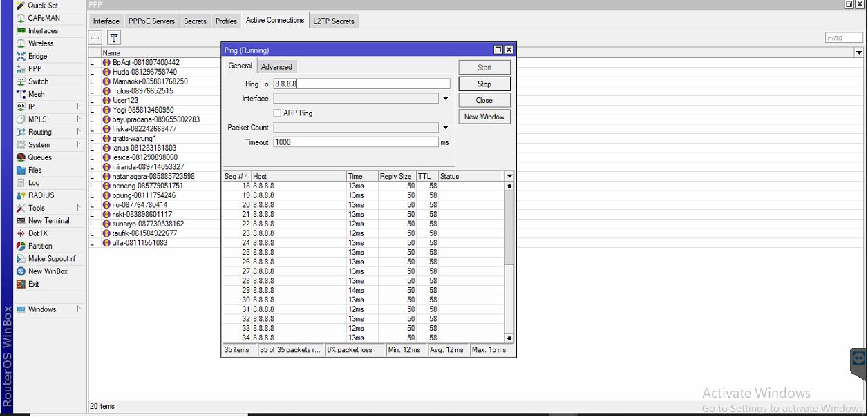
Task: Click the Ping To address field
Action: click(361, 84)
